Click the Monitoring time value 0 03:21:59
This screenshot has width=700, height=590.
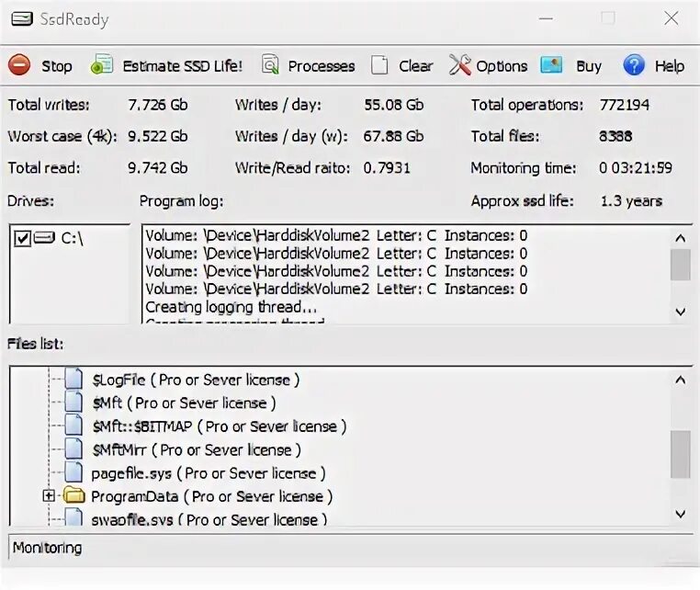point(636,168)
